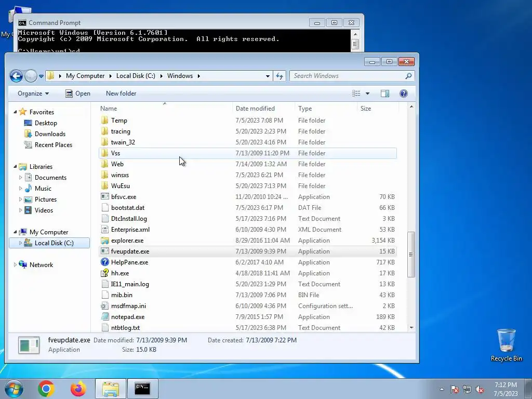Expand the Pictures library node
Image resolution: width=532 pixels, height=399 pixels.
tap(20, 199)
